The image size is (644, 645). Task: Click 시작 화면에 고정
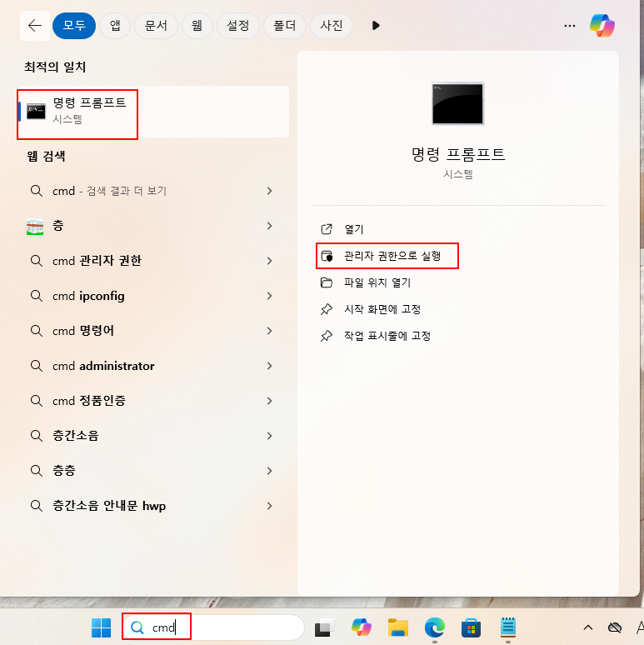coord(382,309)
